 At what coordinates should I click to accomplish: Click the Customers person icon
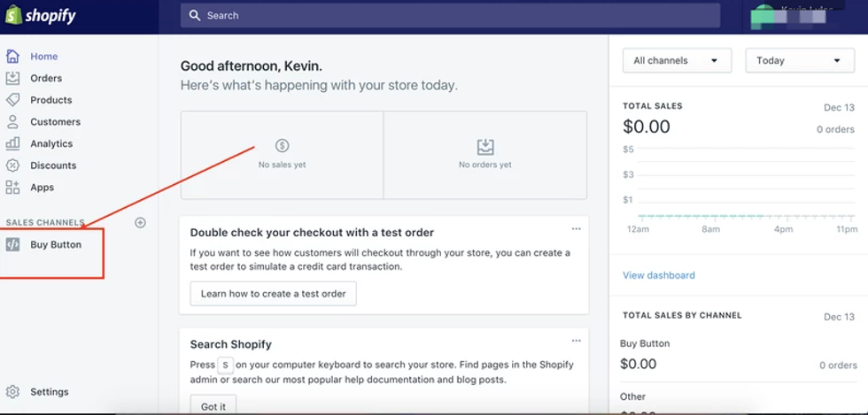coord(12,122)
